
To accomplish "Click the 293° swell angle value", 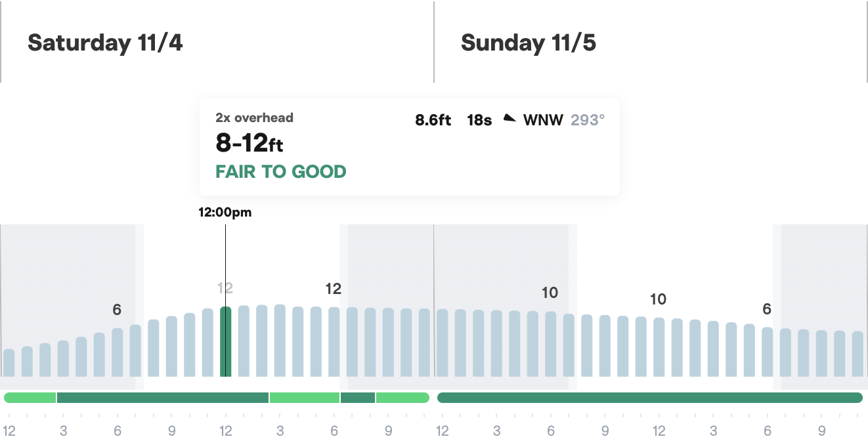I will coord(588,120).
